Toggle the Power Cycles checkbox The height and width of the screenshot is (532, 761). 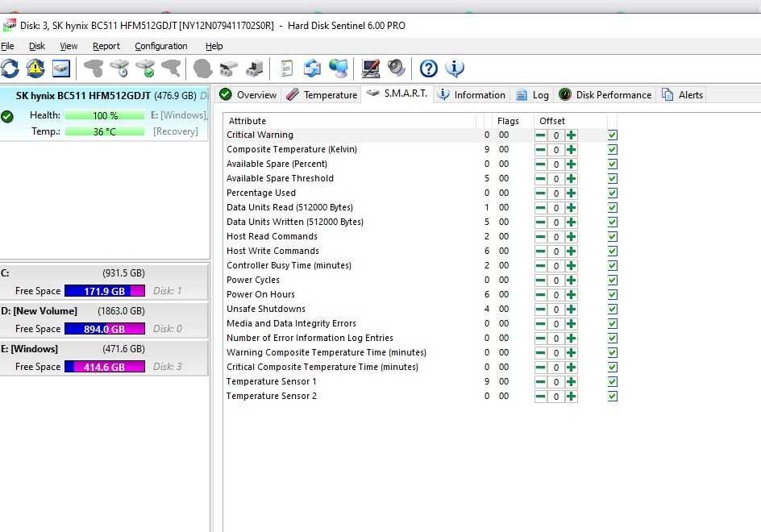click(x=613, y=280)
